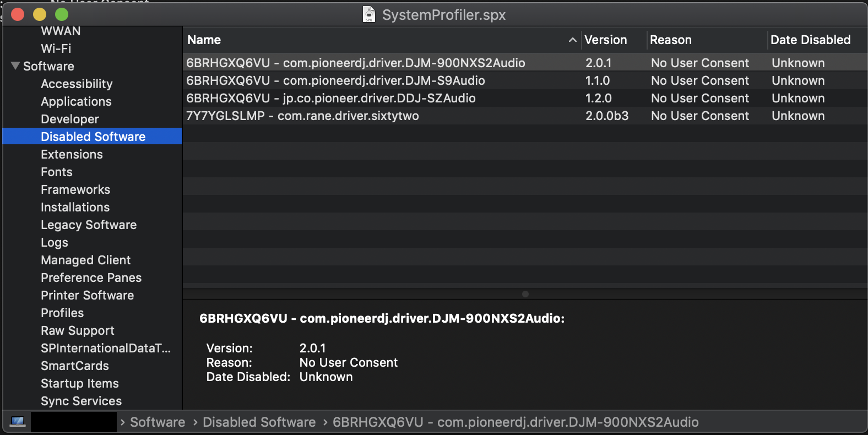
Task: Sort by the Reason column header
Action: (x=671, y=40)
